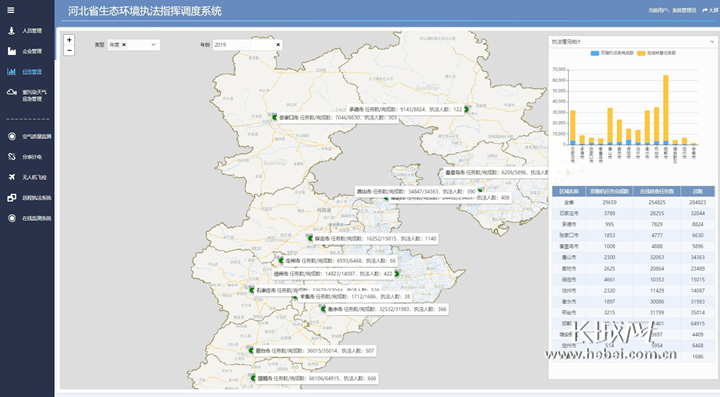
Task: Click the 邯郸市 marker label on map
Action: point(315,379)
